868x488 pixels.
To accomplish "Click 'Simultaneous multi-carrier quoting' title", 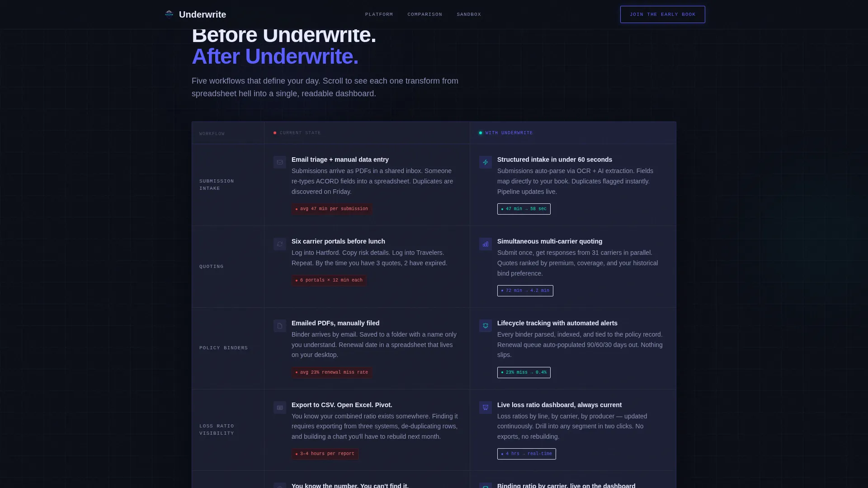I will (550, 241).
